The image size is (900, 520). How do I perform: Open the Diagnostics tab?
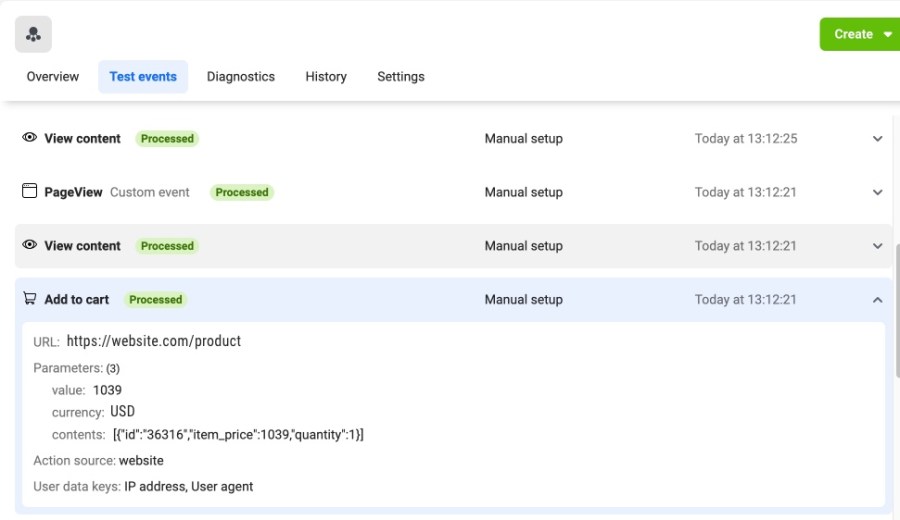pyautogui.click(x=241, y=77)
